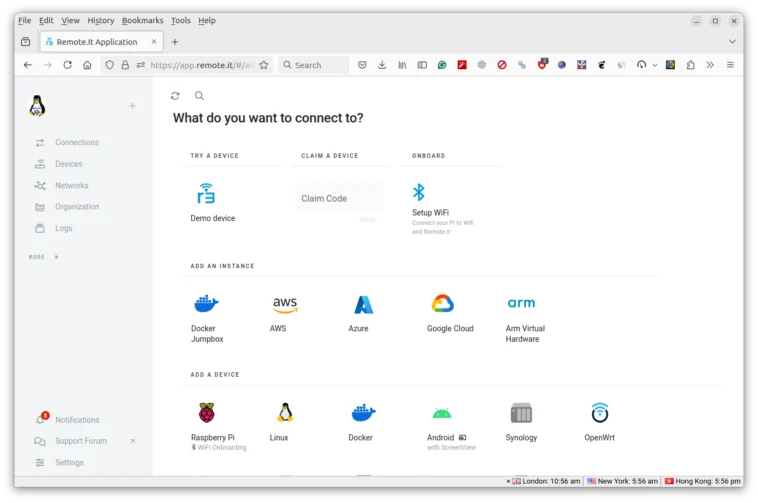Choose the OpenWrt device icon
Image resolution: width=758 pixels, height=503 pixels.
tap(599, 413)
